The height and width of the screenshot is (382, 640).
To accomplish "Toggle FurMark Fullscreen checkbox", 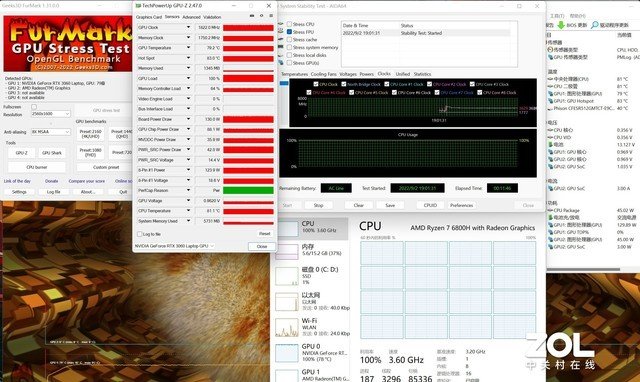I will (34, 107).
